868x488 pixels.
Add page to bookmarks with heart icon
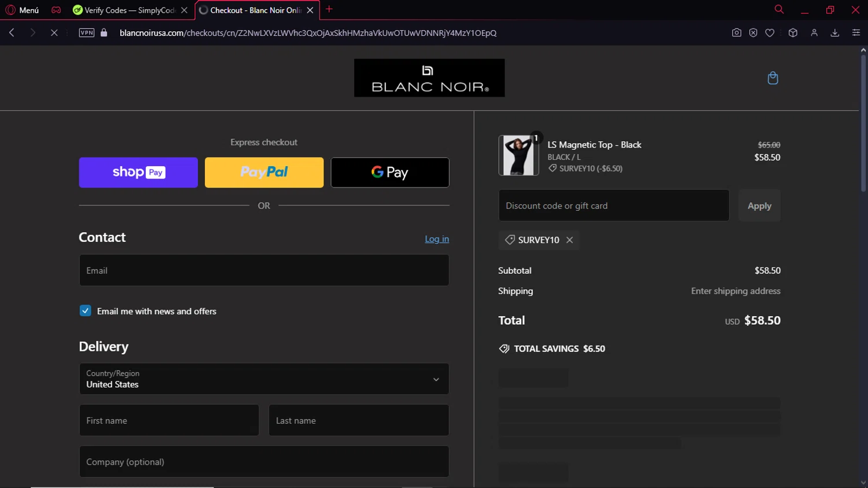tap(770, 33)
